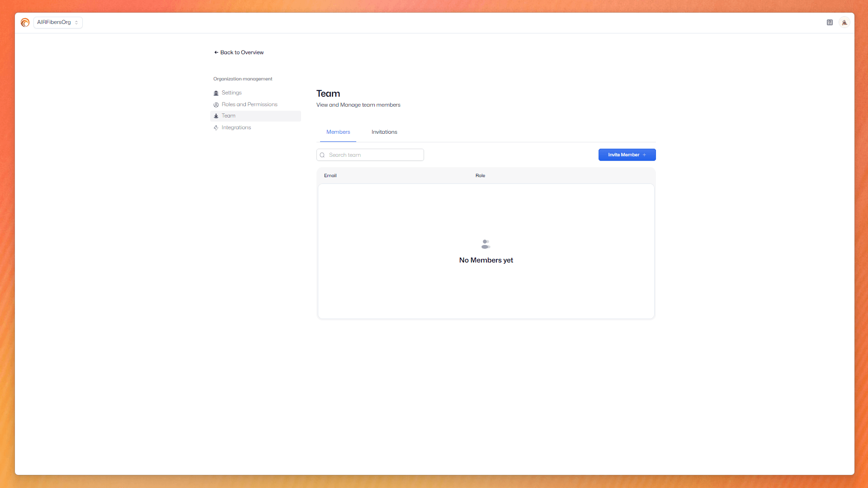Click the Back to Overview arrow icon
The width and height of the screenshot is (868, 488).
click(x=216, y=52)
